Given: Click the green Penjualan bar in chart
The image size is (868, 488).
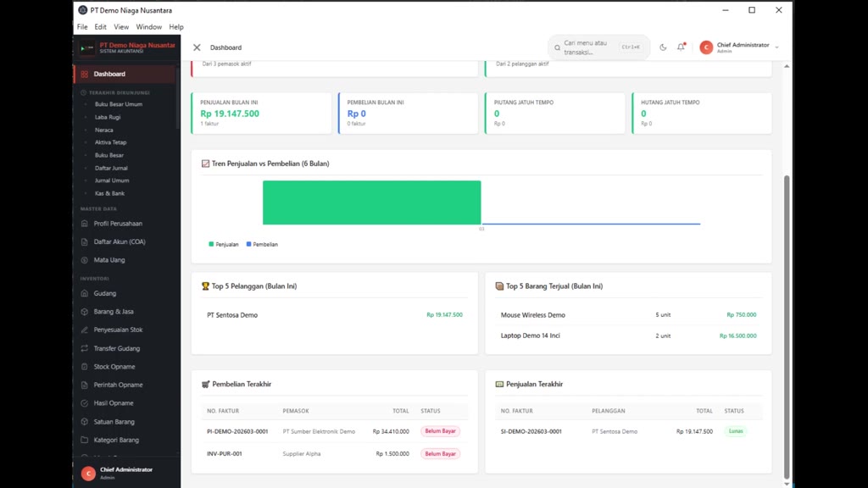Looking at the screenshot, I should point(371,202).
